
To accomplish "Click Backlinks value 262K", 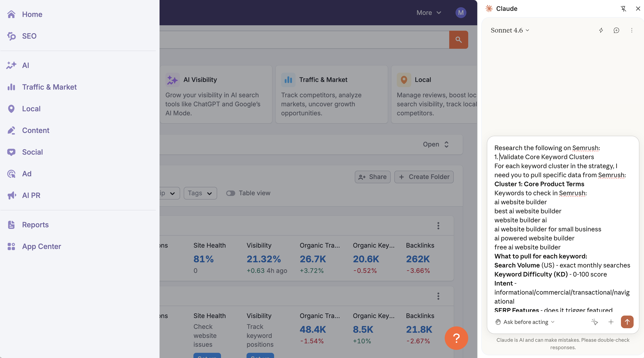I will click(x=418, y=259).
